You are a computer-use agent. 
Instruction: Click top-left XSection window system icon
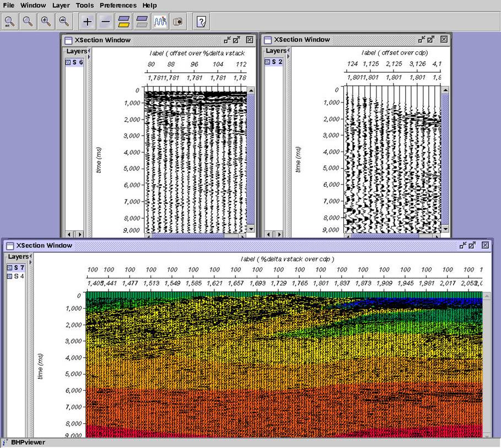pyautogui.click(x=68, y=40)
